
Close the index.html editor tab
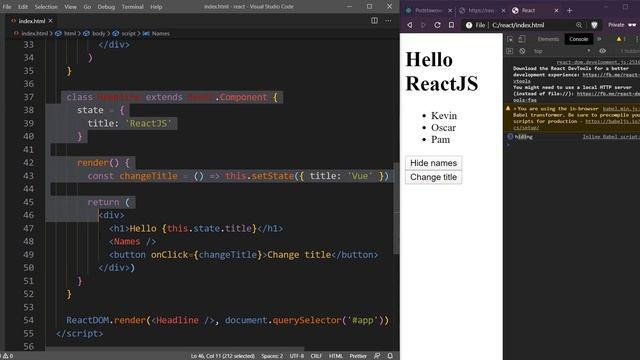point(51,21)
